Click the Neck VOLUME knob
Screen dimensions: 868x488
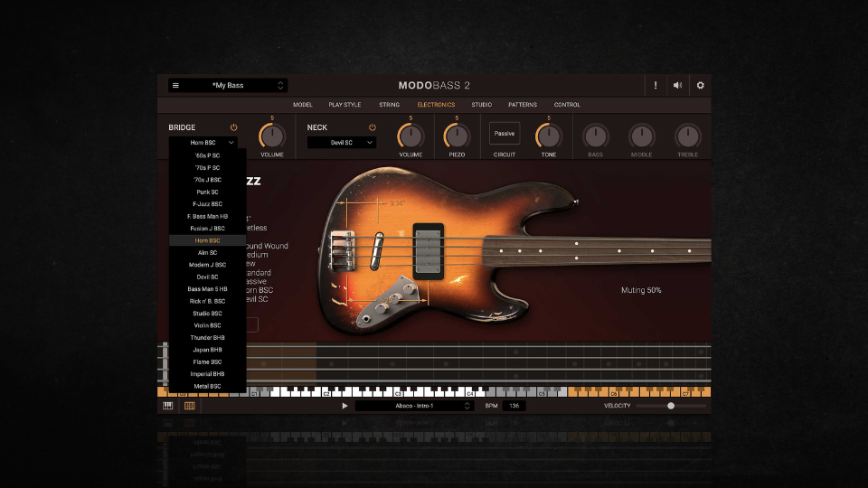pyautogui.click(x=410, y=136)
